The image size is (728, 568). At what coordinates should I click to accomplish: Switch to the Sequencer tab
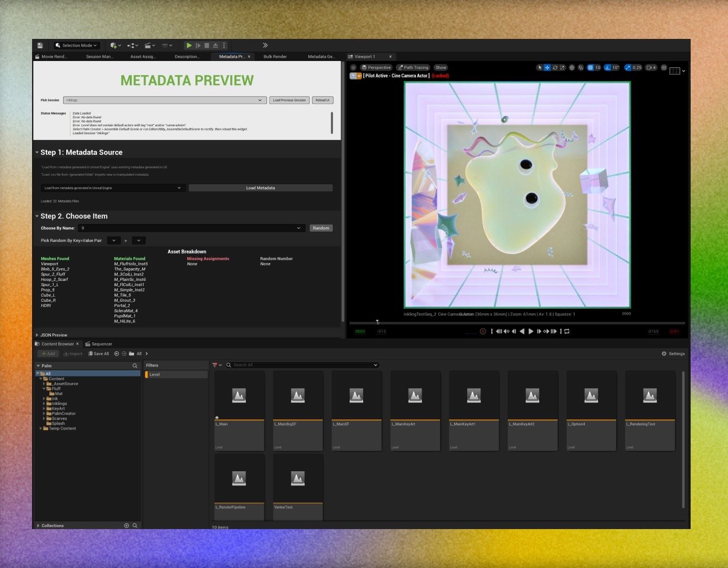click(101, 344)
